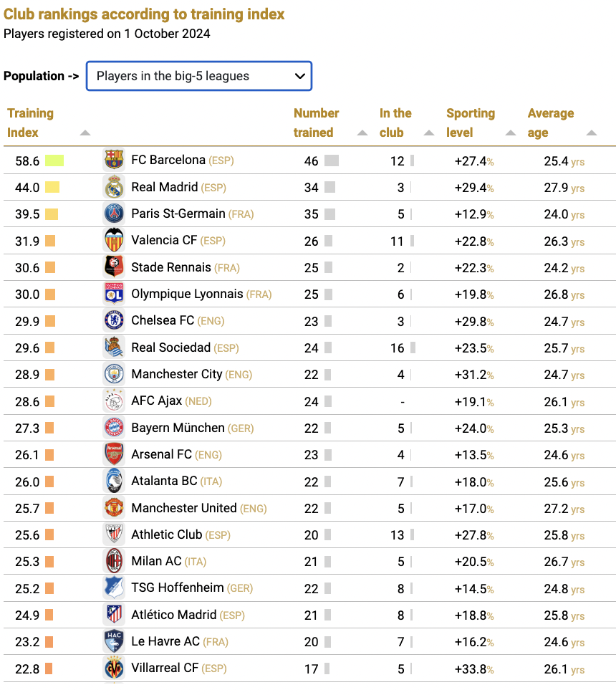The width and height of the screenshot is (616, 695).
Task: Click the Manchester City crest
Action: [x=114, y=373]
